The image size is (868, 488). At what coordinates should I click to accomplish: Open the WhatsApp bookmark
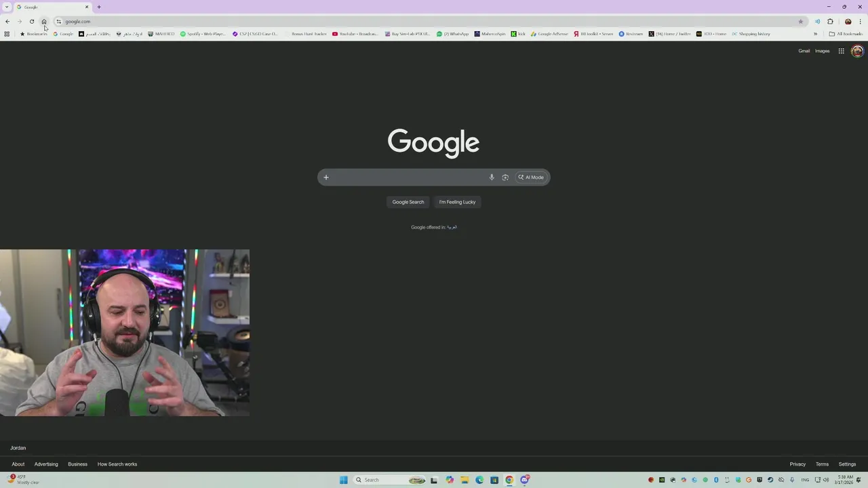click(x=452, y=34)
